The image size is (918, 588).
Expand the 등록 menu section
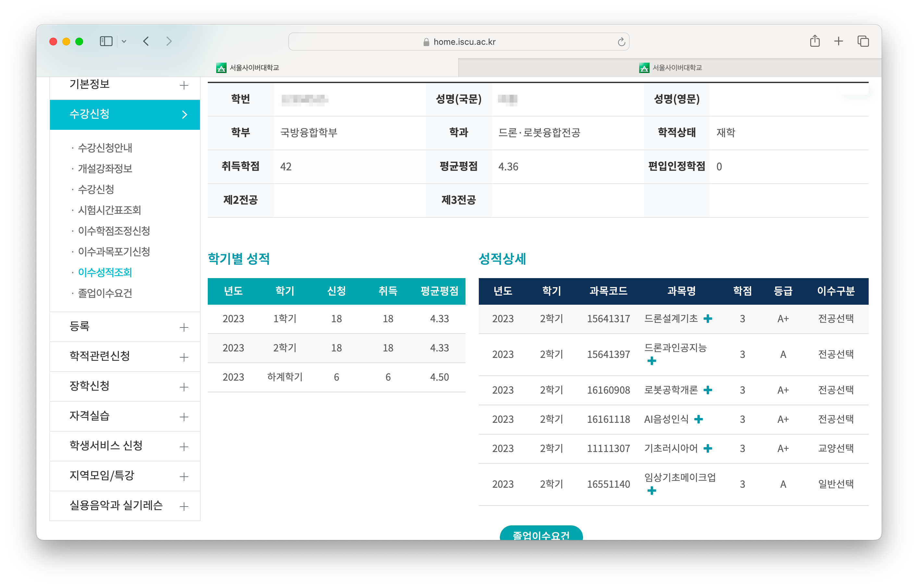(x=125, y=327)
